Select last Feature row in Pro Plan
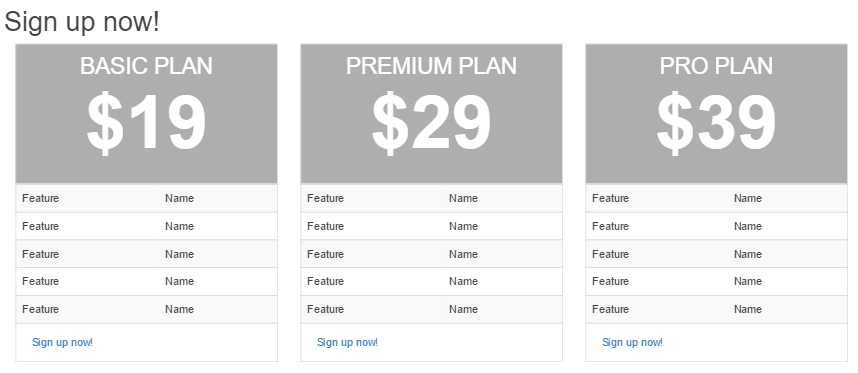Screen dimensions: 858x373 [716, 310]
